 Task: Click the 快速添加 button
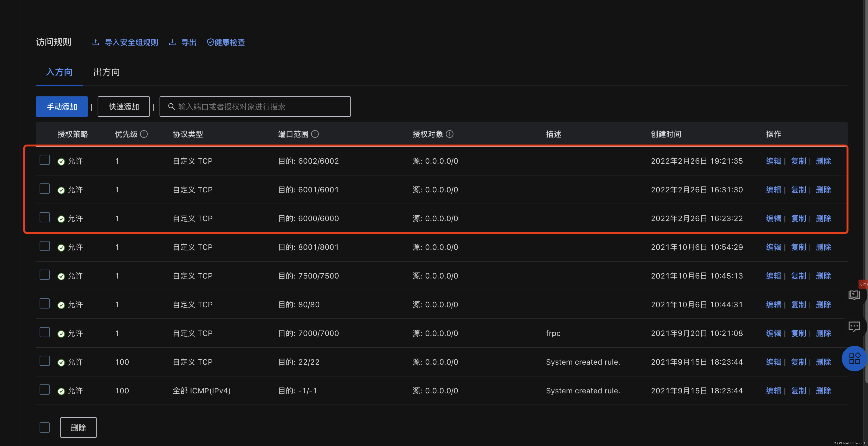pyautogui.click(x=124, y=107)
